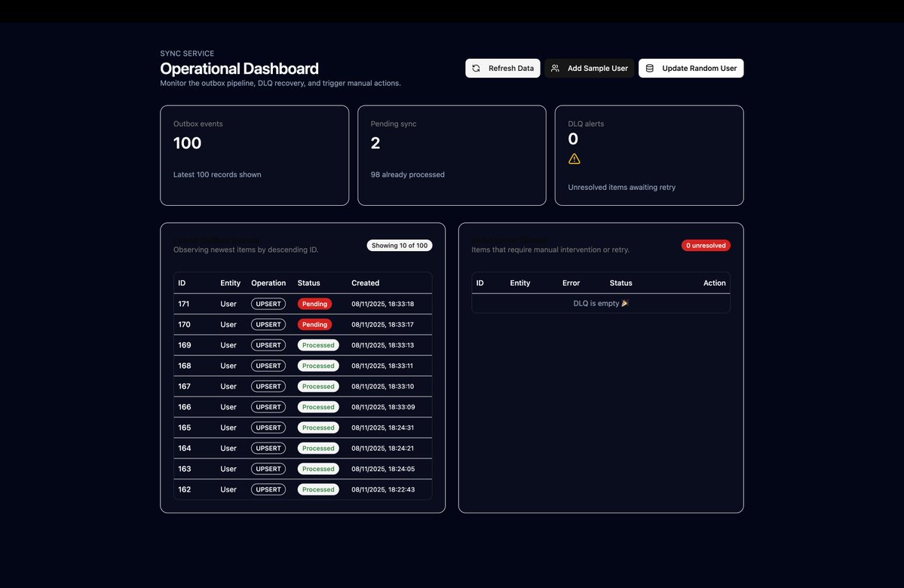Click the User entity cell in row 164
The width and height of the screenshot is (904, 588).
point(228,448)
